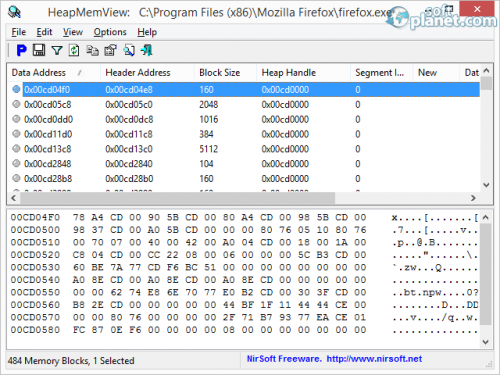Sort by Segment Index column header
Screen dimensions: 500x375
(x=382, y=73)
